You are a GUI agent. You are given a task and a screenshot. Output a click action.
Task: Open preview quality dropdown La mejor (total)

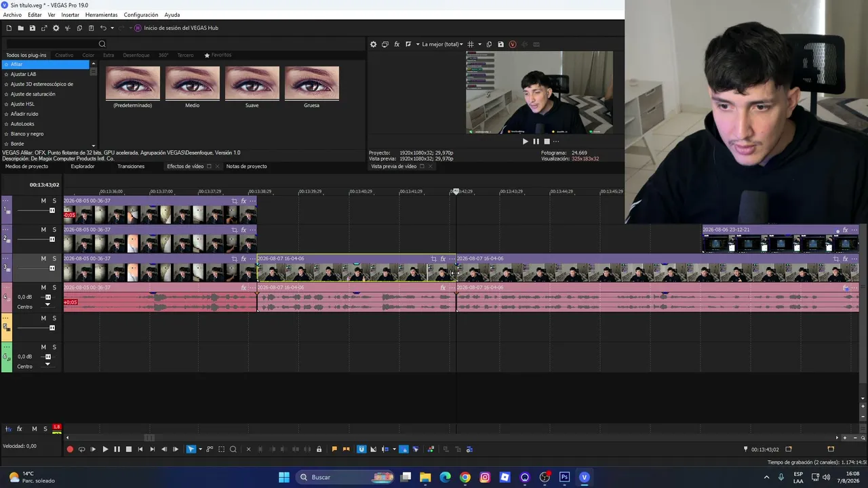click(442, 44)
